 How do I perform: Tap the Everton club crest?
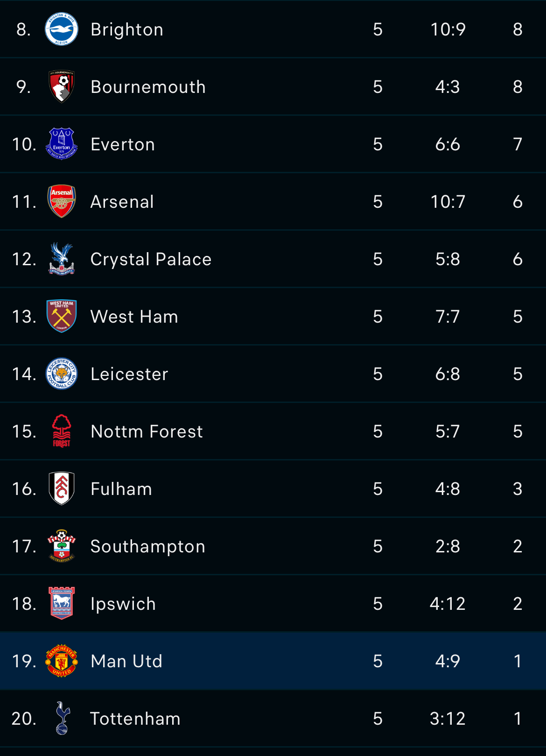point(62,144)
